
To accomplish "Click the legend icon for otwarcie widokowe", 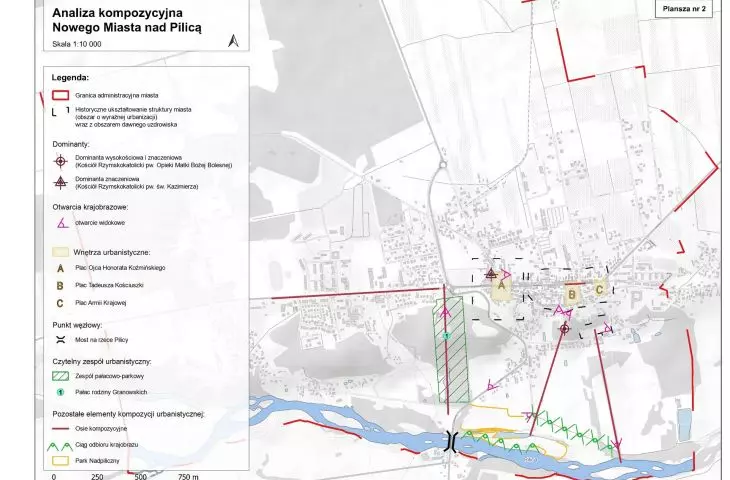I will 62,223.
